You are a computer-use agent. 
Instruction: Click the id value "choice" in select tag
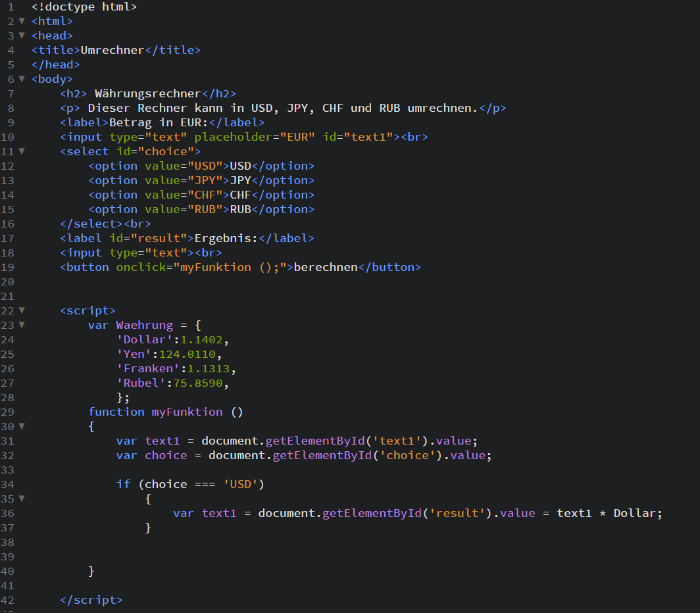[166, 151]
